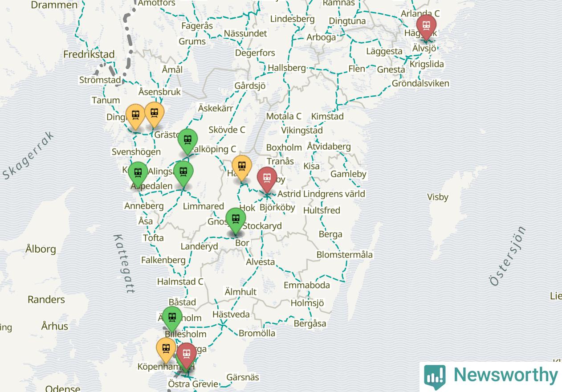The height and width of the screenshot is (392, 562).
Task: Select the yellow train marker above Köpenhamn
Action: coord(166,350)
